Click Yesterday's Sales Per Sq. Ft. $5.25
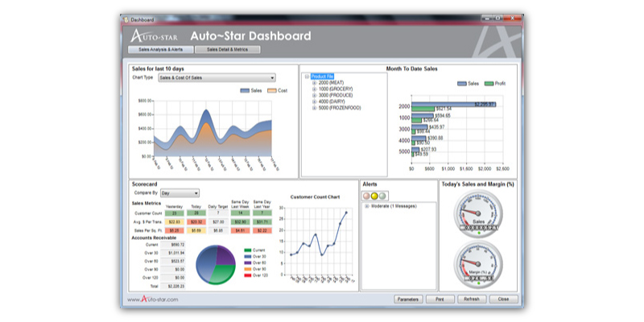 coord(175,231)
